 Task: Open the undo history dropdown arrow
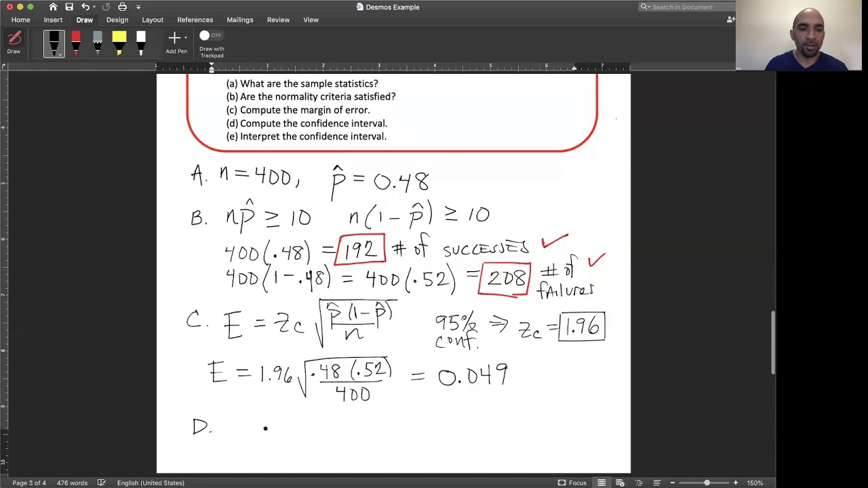tap(94, 7)
